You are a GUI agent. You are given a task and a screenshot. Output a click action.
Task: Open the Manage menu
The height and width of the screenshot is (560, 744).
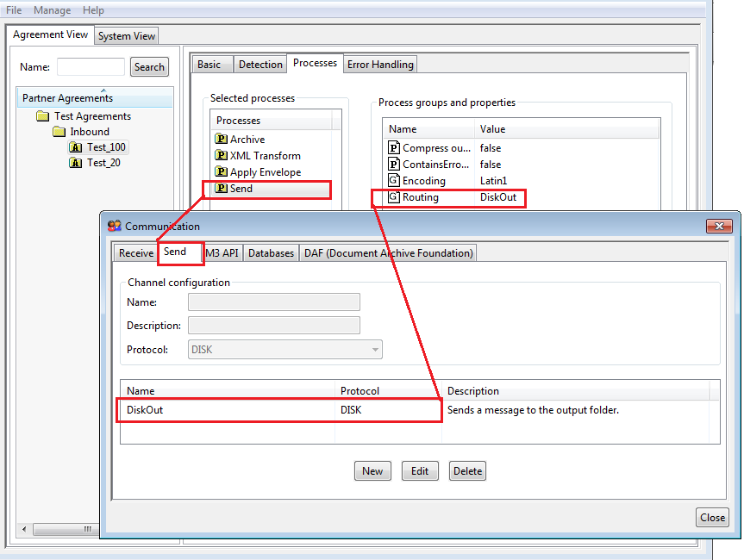(52, 10)
